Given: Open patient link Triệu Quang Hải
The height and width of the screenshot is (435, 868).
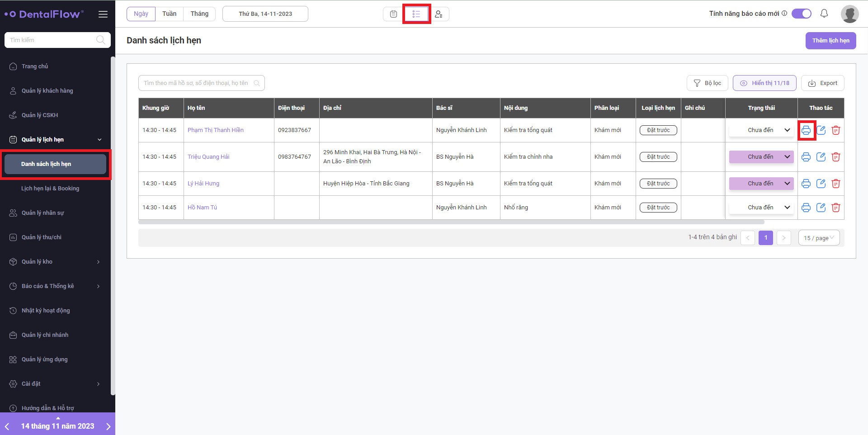Looking at the screenshot, I should (x=208, y=157).
